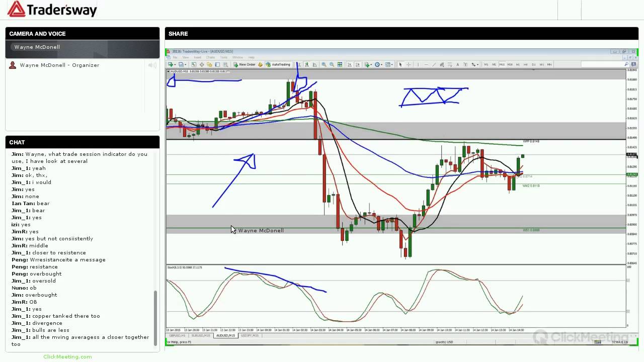
Task: Select the Fibonacci retracement tool
Action: pyautogui.click(x=450, y=64)
